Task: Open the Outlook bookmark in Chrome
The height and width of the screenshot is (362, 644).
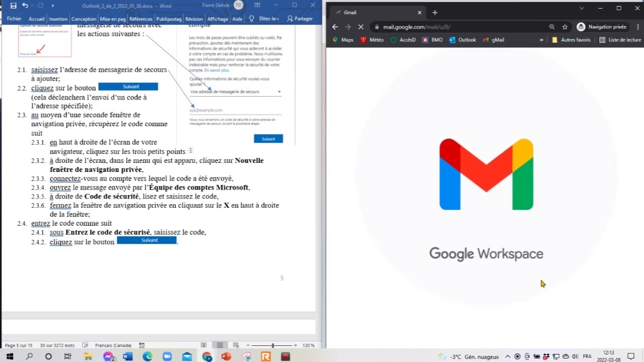Action: 462,40
